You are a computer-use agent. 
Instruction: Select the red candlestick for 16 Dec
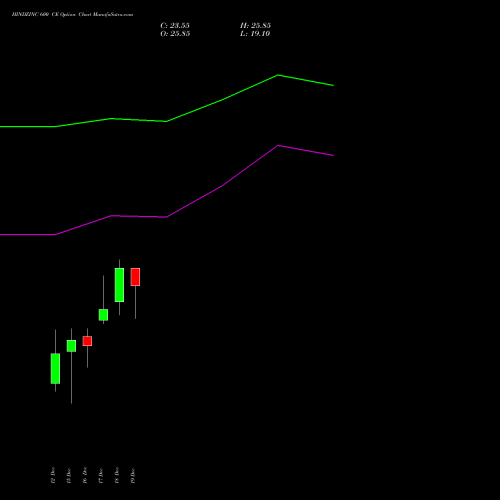[x=87, y=341]
